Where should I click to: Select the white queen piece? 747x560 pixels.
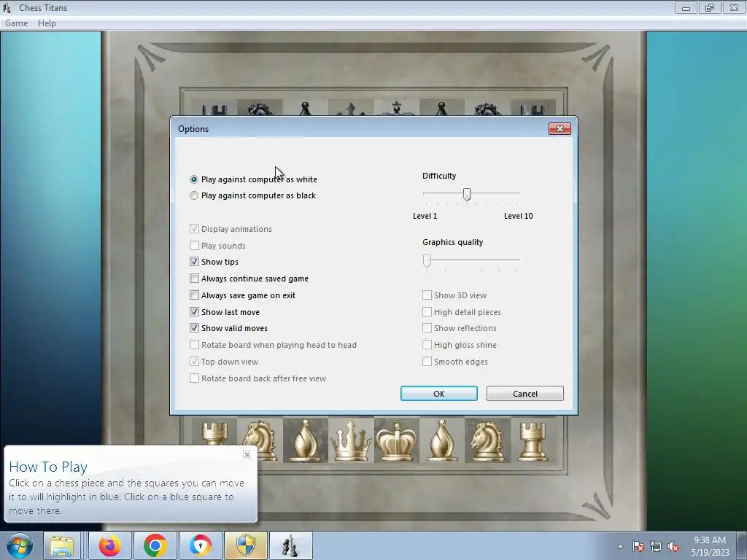click(x=351, y=440)
